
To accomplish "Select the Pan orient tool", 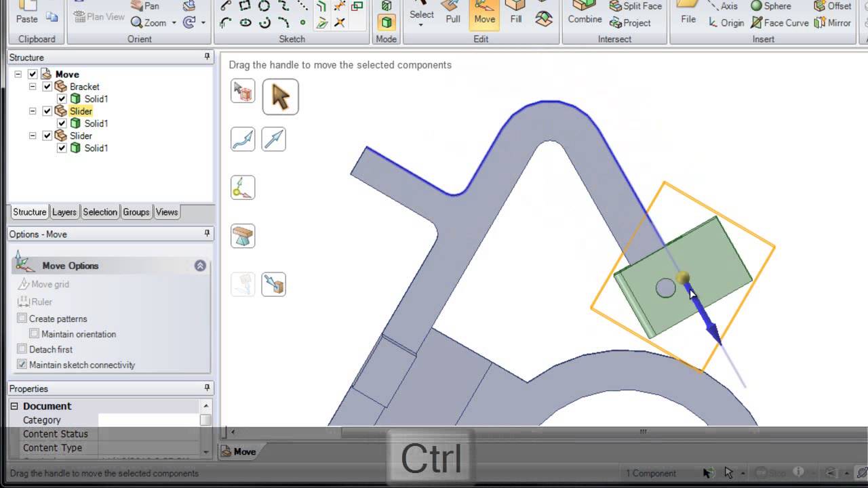I will (x=145, y=6).
